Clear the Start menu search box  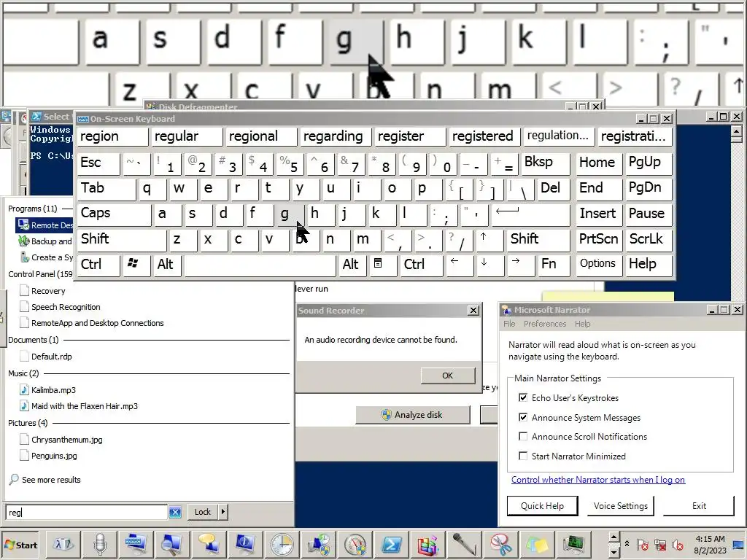[x=175, y=513]
